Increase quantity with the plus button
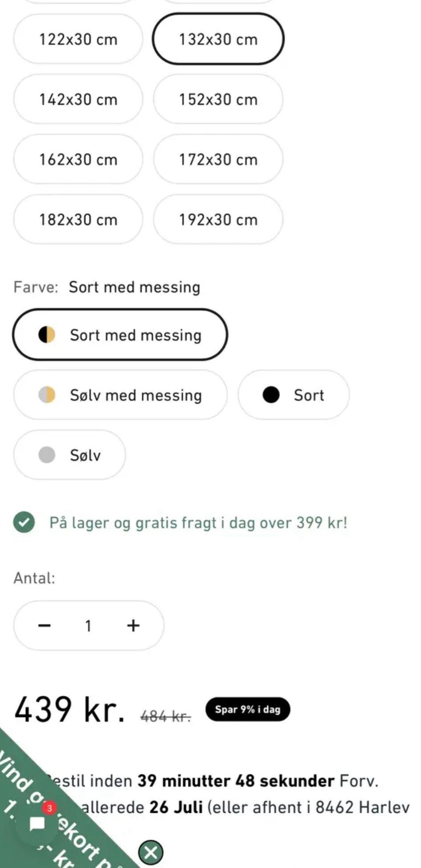Image resolution: width=421 pixels, height=868 pixels. pyautogui.click(x=133, y=626)
